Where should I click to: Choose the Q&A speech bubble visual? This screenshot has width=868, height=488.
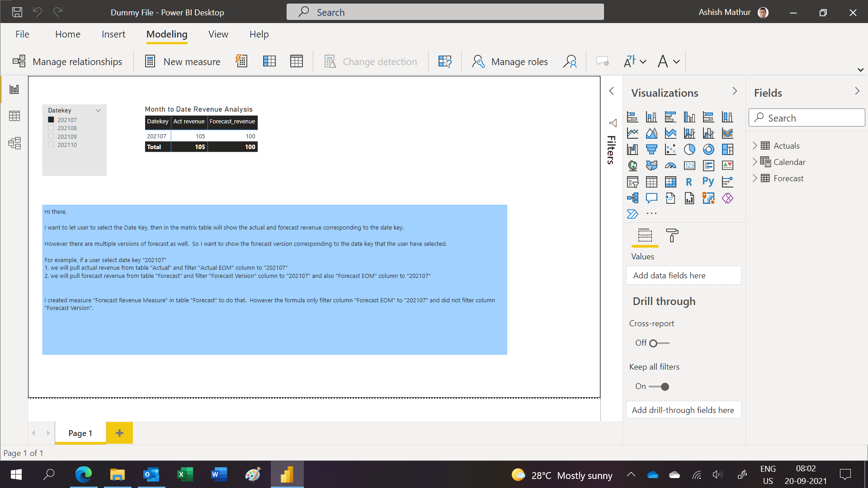pos(651,198)
